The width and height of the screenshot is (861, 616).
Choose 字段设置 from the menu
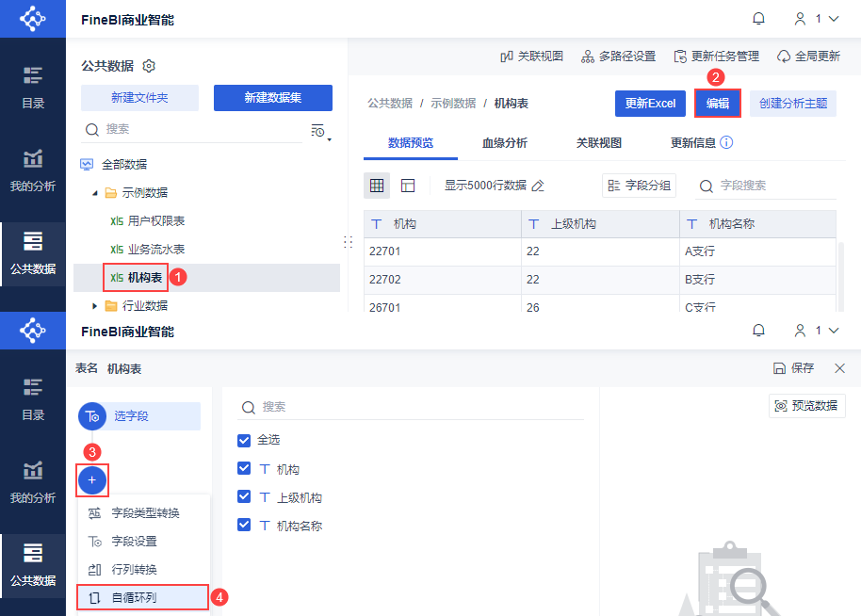point(144,542)
